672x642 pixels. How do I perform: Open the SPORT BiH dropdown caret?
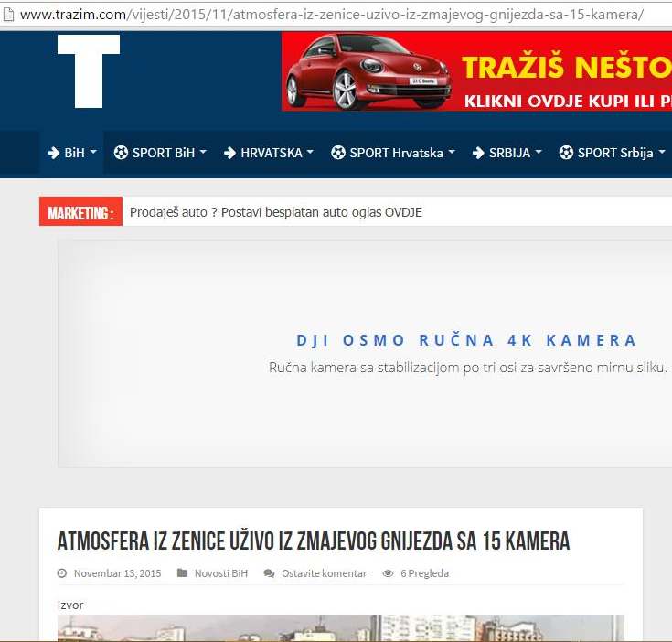[203, 153]
